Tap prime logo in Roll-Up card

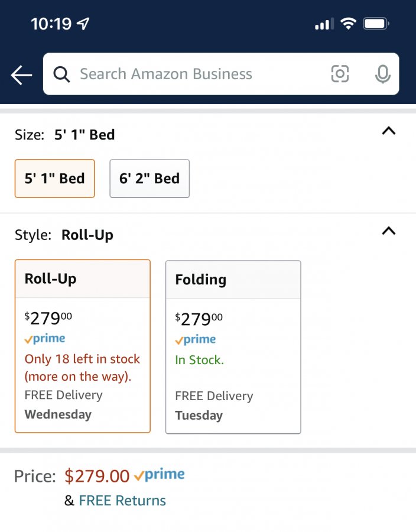pyautogui.click(x=45, y=338)
